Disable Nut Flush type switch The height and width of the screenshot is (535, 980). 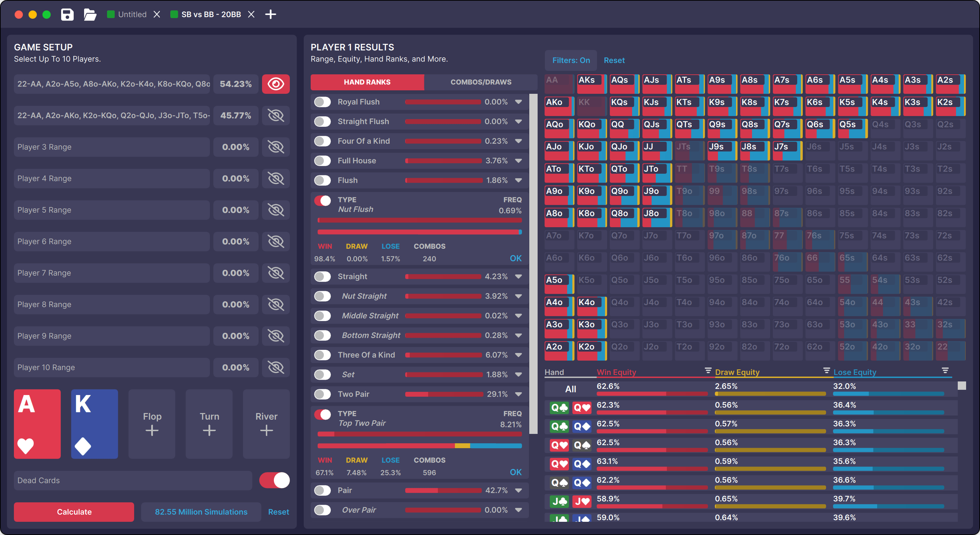[322, 200]
